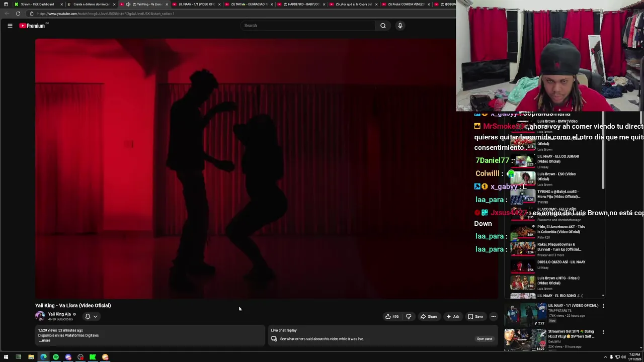Image resolution: width=644 pixels, height=362 pixels.
Task: Switch to TAXI - DEGRACIAO tab
Action: coord(249,4)
